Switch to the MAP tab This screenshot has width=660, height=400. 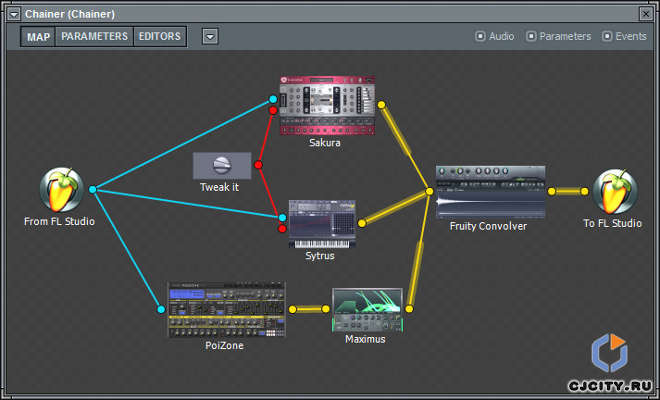(x=38, y=37)
